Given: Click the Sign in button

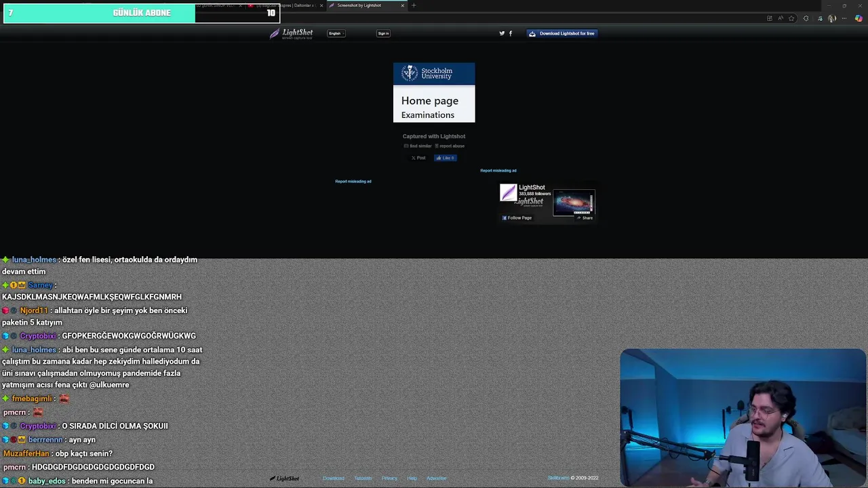Looking at the screenshot, I should (383, 33).
